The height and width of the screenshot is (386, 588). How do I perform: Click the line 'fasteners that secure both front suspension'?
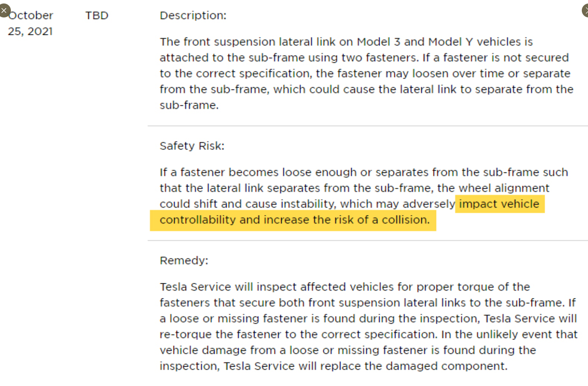coord(368,303)
